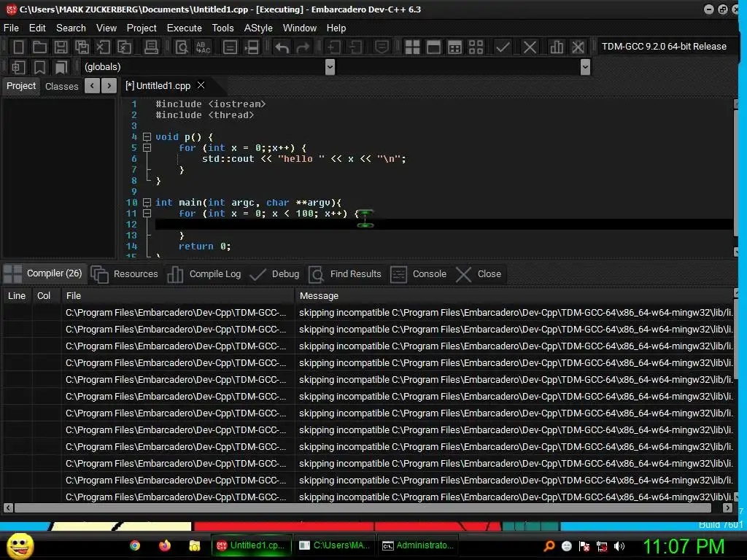
Task: Open the Compile Log tab
Action: 204,274
